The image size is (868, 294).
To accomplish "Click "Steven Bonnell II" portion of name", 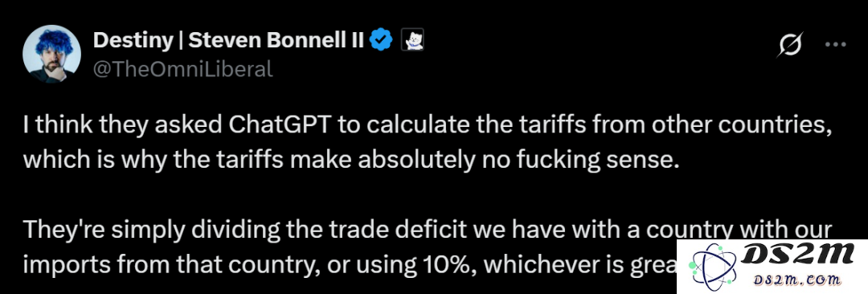I will 276,40.
